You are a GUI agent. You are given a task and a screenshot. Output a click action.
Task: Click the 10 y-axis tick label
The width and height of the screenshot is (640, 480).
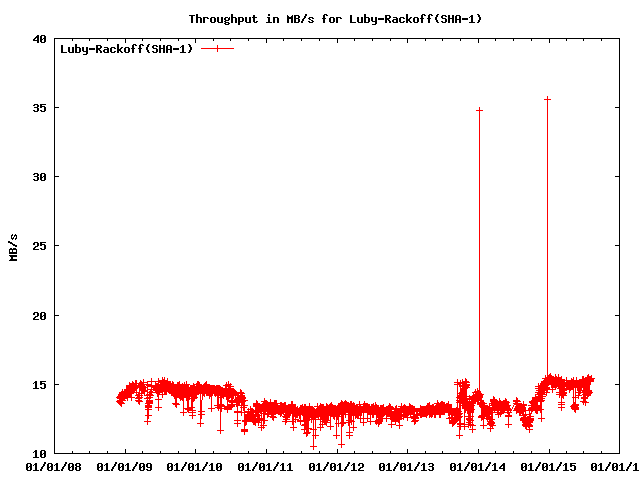tap(39, 454)
